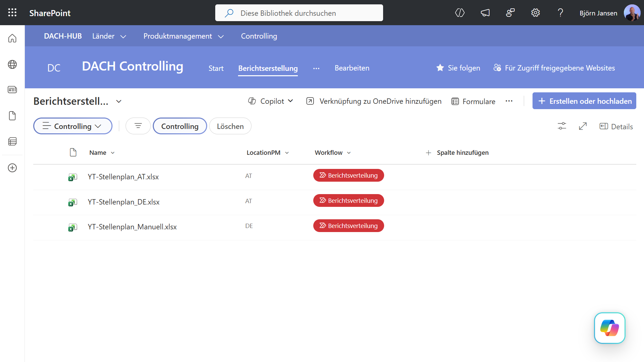Click the Löschen filter pill
This screenshot has width=644, height=362.
(230, 126)
